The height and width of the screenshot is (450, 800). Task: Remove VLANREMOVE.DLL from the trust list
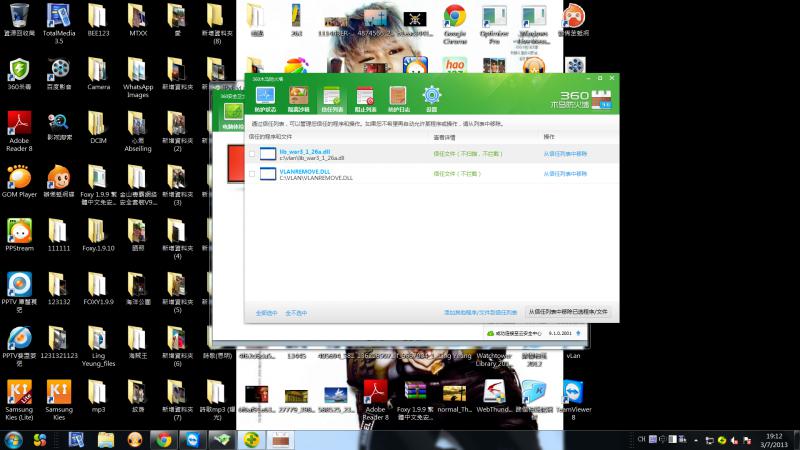click(565, 174)
